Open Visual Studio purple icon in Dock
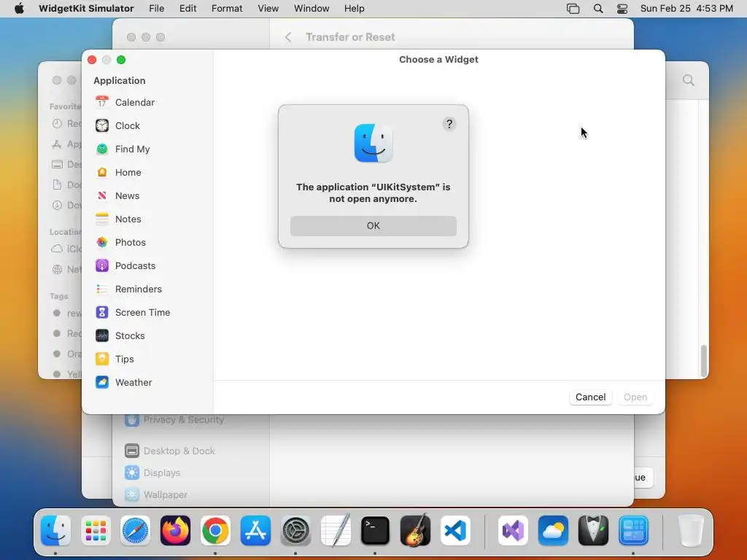Screen dimensions: 747x560 coord(513,531)
